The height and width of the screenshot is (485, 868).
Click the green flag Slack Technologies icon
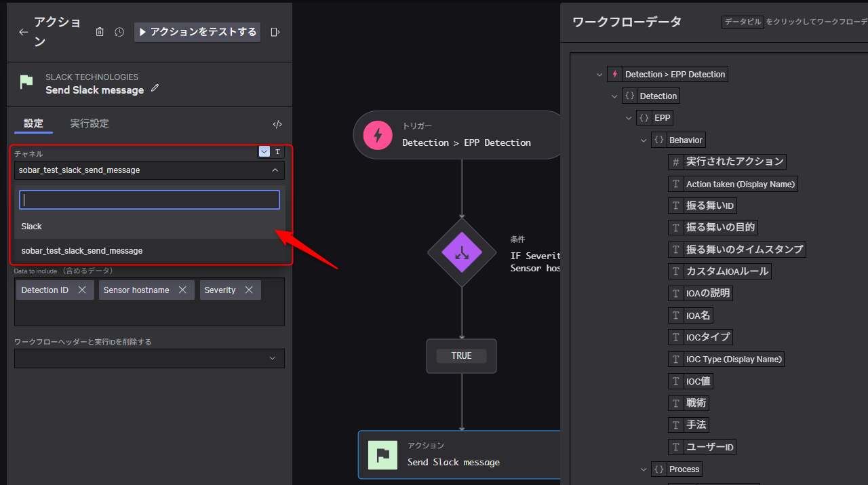pyautogui.click(x=26, y=83)
